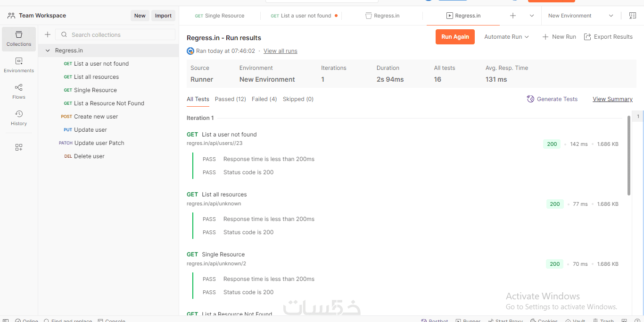The height and width of the screenshot is (322, 644).
Task: Click the regres.in/api/users//23 URL text
Action: pos(215,143)
